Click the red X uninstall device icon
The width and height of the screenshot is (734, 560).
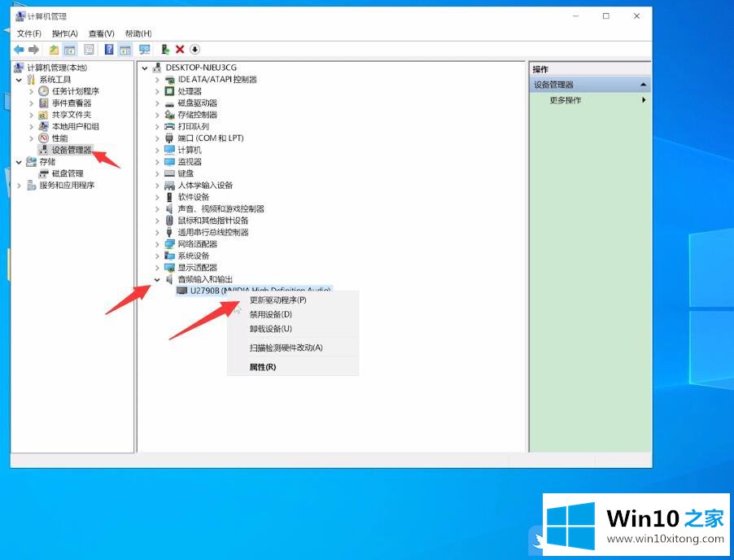coord(180,49)
